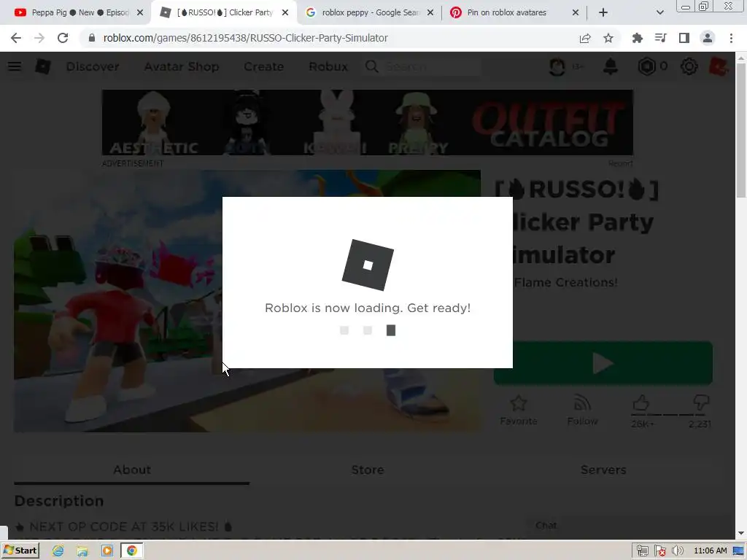Image resolution: width=747 pixels, height=560 pixels.
Task: Open the extensions puzzle icon
Action: [x=637, y=38]
